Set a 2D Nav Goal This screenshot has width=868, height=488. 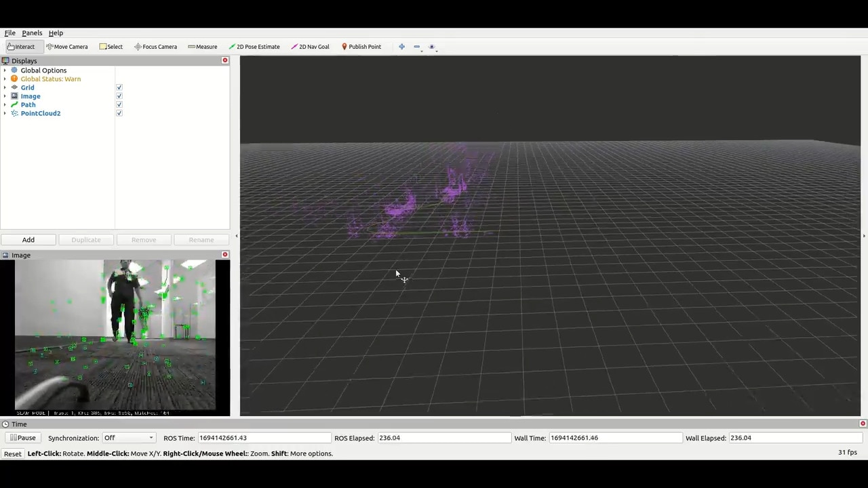coord(310,46)
